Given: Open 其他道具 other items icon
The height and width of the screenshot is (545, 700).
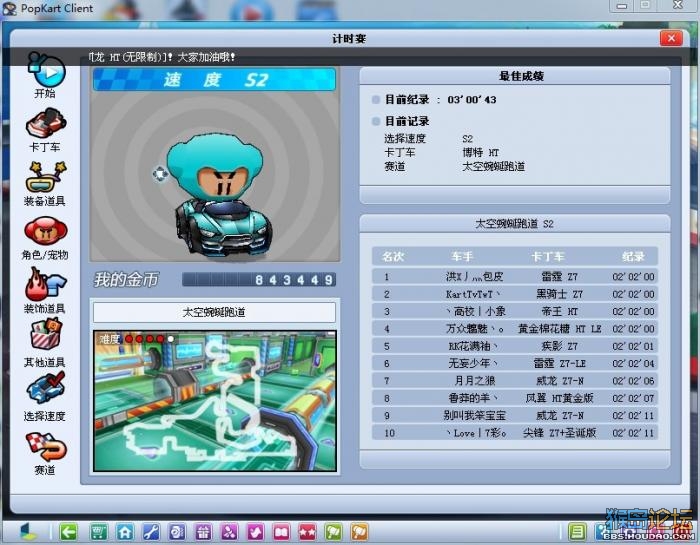Looking at the screenshot, I should click(x=46, y=335).
